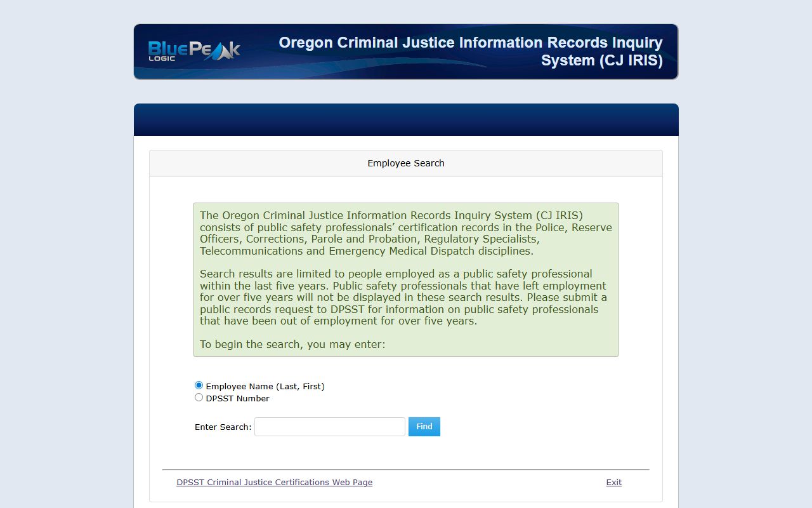The width and height of the screenshot is (812, 508).
Task: Click the Find button
Action: tap(424, 427)
